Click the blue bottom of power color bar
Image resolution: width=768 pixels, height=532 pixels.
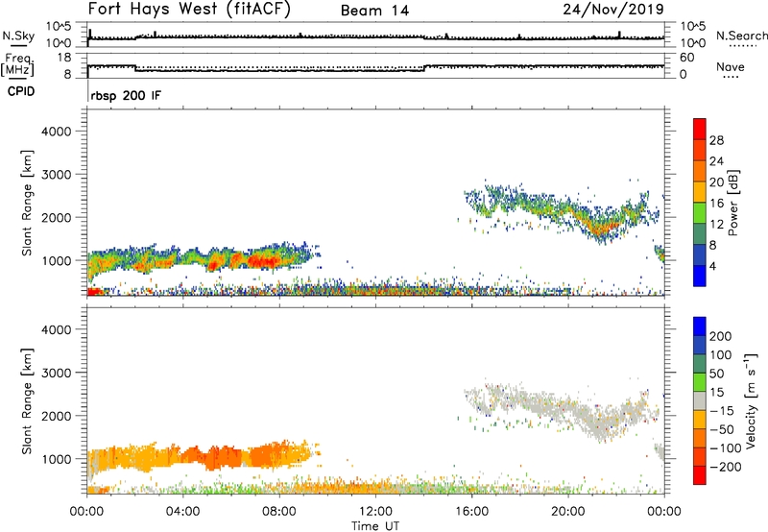click(700, 276)
